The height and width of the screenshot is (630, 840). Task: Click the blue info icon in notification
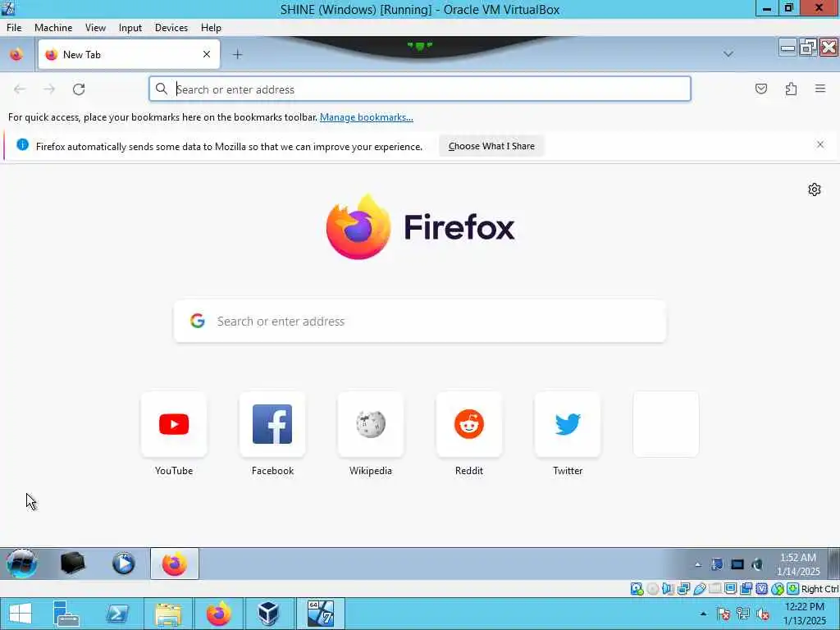[22, 144]
